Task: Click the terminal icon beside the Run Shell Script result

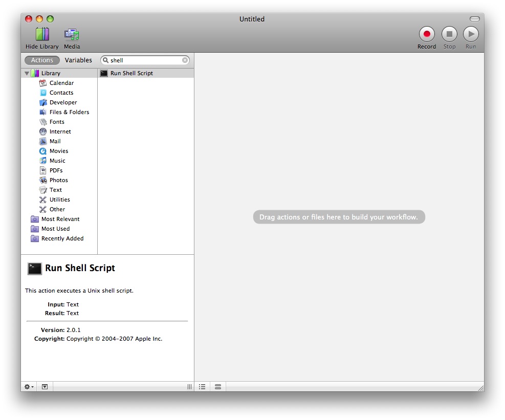Action: point(104,74)
